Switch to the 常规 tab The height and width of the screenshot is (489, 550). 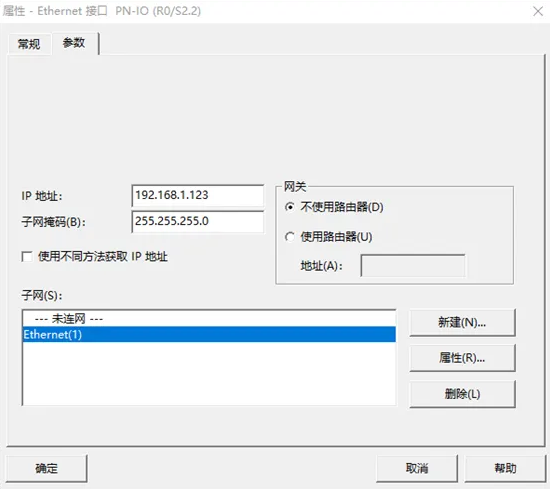click(x=29, y=44)
